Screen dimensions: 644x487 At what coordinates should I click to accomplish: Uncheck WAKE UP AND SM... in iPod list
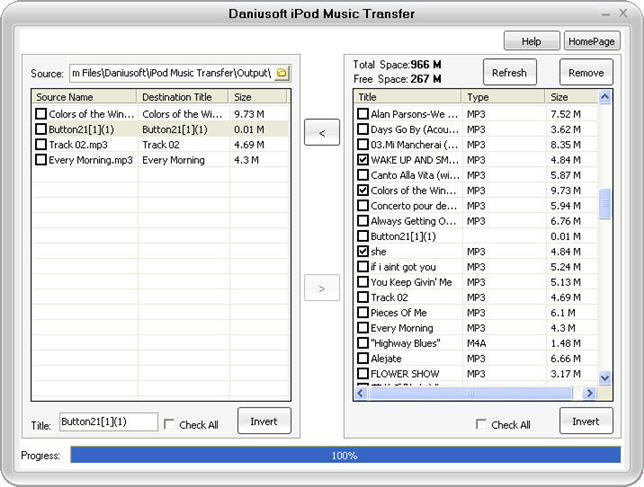click(x=363, y=160)
